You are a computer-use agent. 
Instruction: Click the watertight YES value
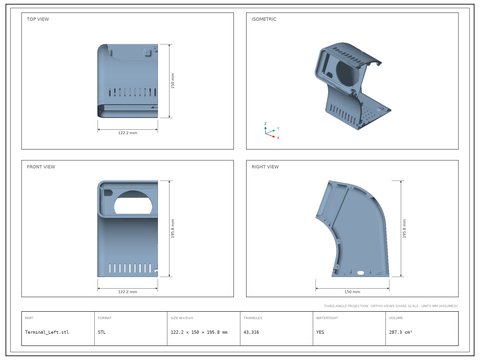point(320,332)
